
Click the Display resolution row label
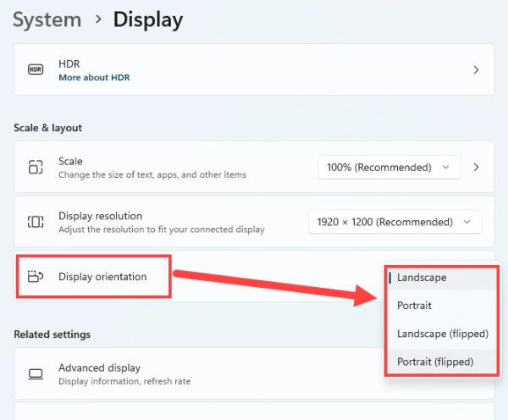[100, 216]
